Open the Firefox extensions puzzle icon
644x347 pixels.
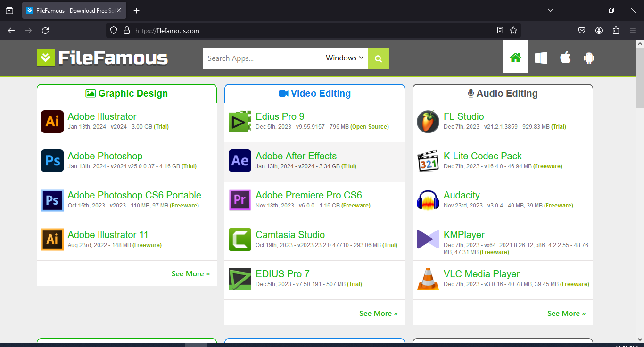click(616, 31)
